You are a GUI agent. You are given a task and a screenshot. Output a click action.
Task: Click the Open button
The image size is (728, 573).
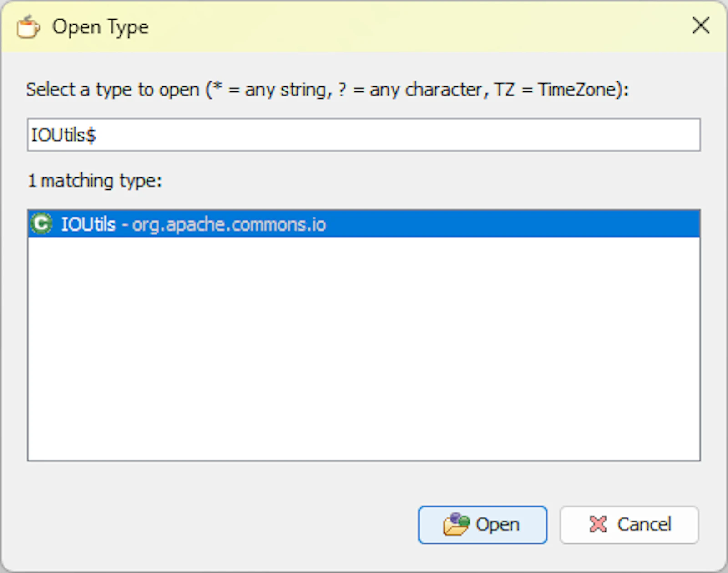[482, 525]
